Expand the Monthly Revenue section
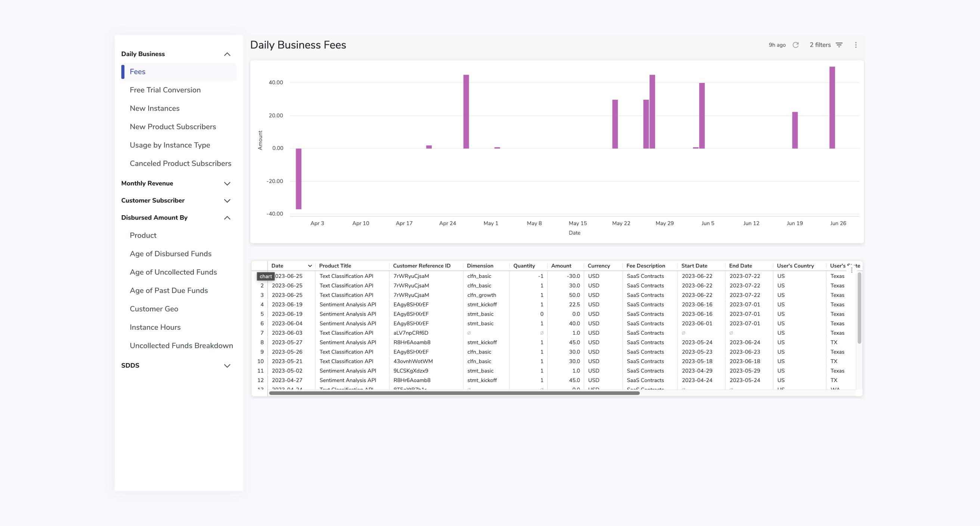Viewport: 980px width, 526px height. tap(227, 183)
